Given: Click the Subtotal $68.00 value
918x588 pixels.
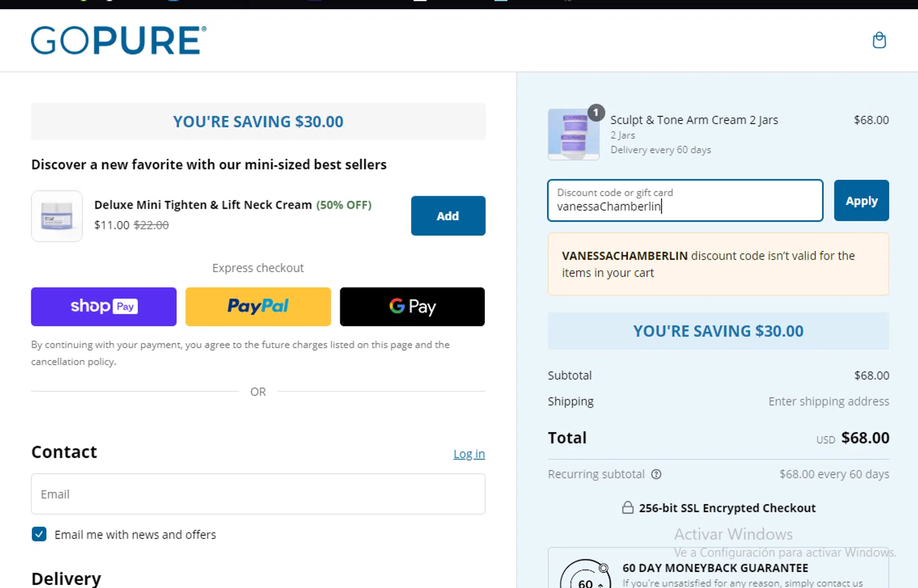Looking at the screenshot, I should click(871, 376).
